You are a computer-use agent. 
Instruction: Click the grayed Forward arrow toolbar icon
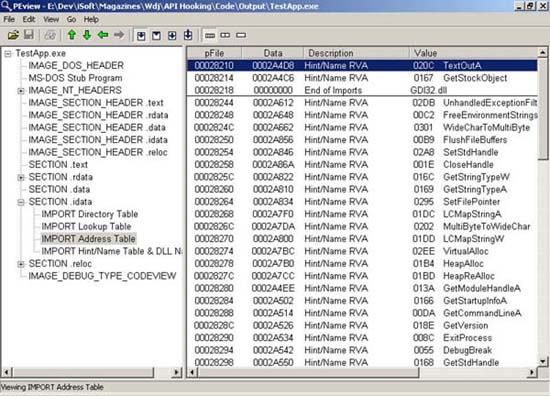click(x=119, y=35)
